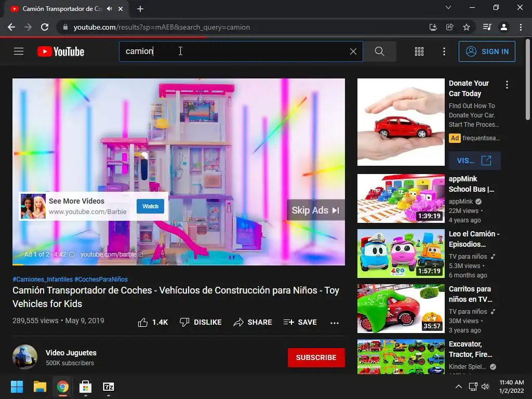532x399 pixels.
Task: Open File Explorer from taskbar
Action: (39, 387)
